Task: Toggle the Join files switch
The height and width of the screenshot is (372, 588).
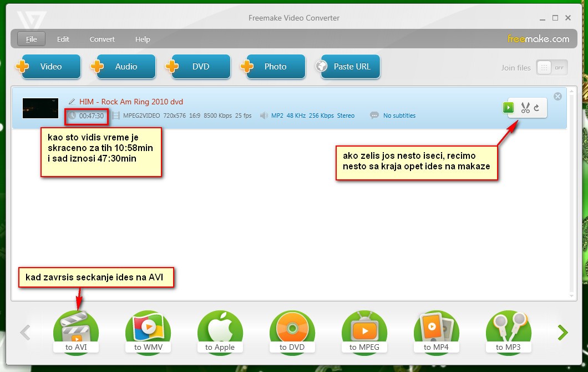Action: (x=551, y=68)
